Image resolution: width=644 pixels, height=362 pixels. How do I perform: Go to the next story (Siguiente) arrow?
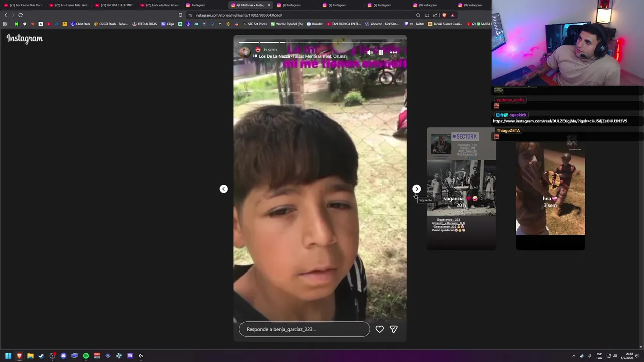click(416, 189)
